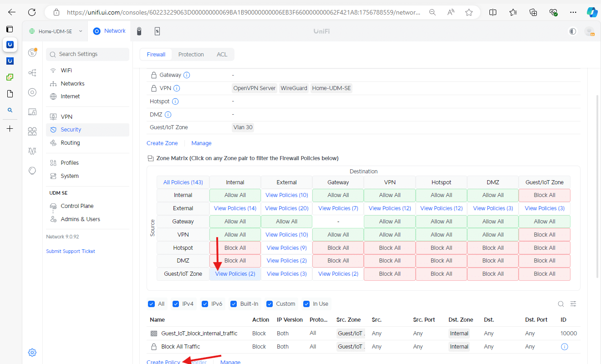Open Guest/IoT Zone to Internal View Policies (2)

tap(235, 274)
